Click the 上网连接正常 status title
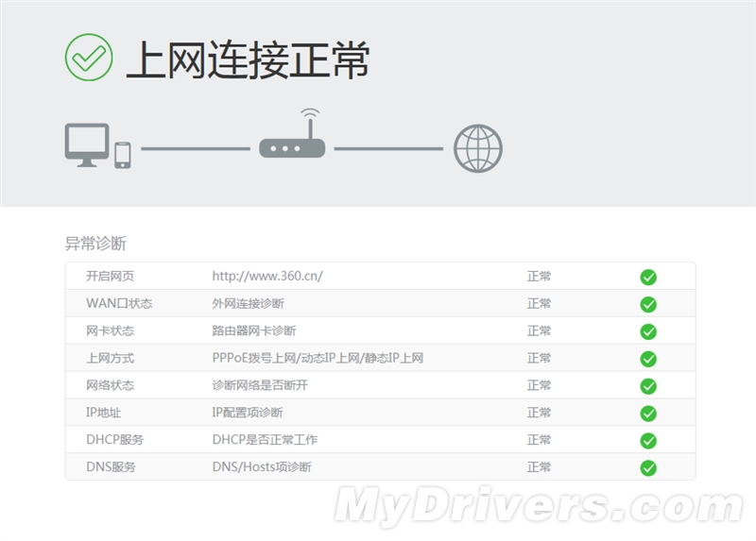This screenshot has height=541, width=756. pyautogui.click(x=248, y=59)
